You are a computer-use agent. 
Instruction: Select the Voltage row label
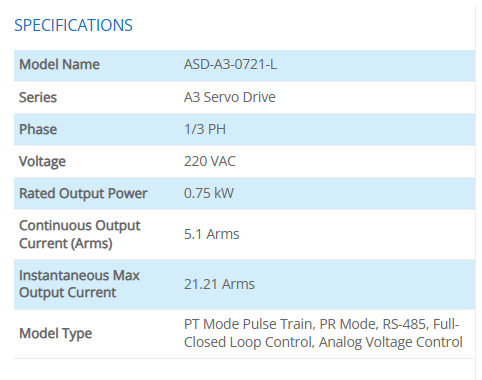coord(42,162)
